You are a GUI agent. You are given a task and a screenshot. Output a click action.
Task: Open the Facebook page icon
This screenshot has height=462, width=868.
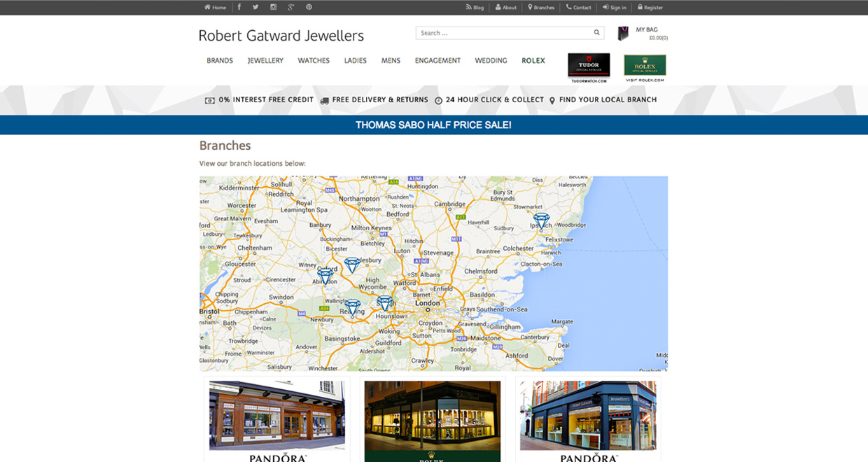click(x=239, y=7)
